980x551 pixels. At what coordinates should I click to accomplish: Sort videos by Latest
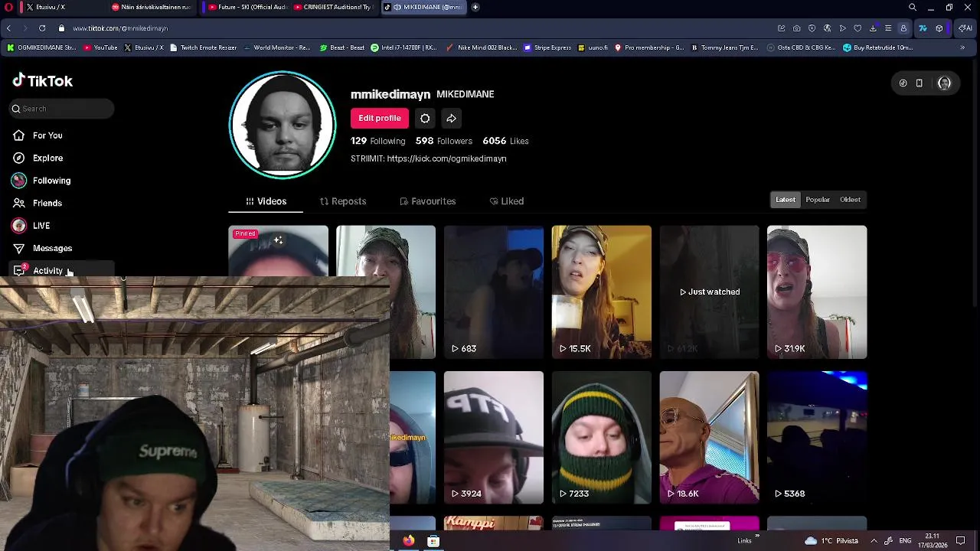tap(786, 200)
